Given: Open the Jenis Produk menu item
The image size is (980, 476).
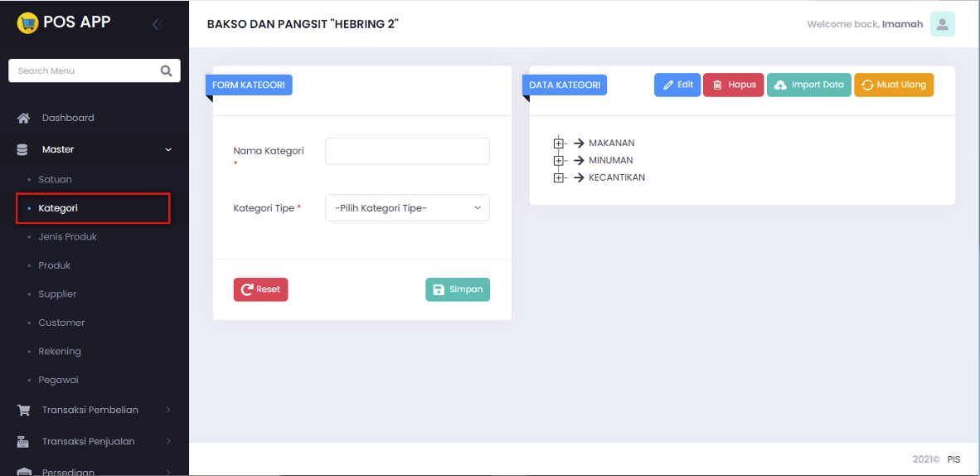Looking at the screenshot, I should click(67, 236).
